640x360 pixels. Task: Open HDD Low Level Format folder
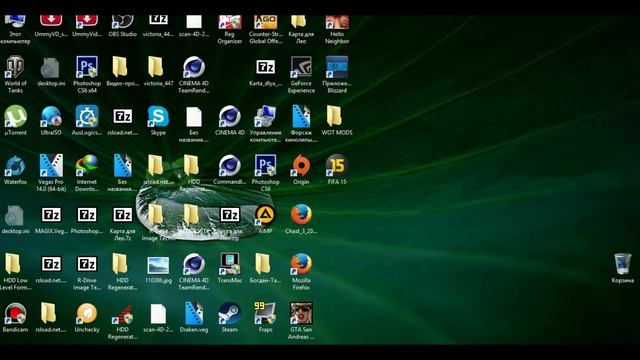coord(12,264)
